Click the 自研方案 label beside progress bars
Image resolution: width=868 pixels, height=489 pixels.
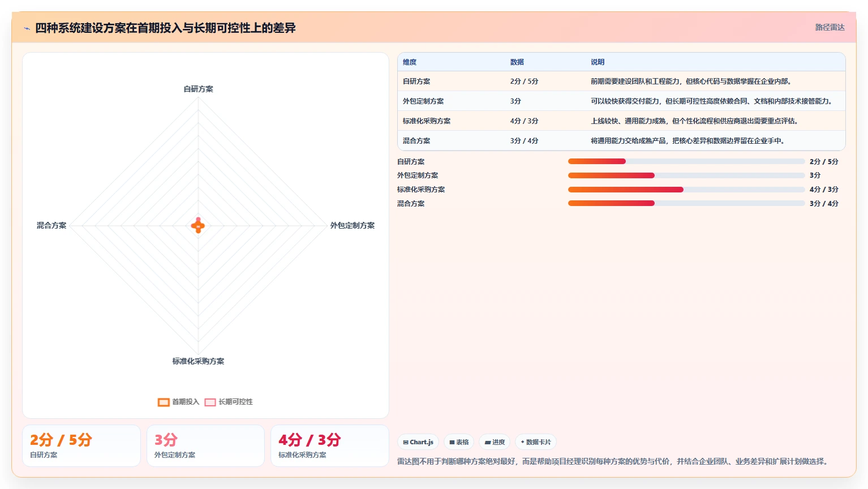coord(411,162)
